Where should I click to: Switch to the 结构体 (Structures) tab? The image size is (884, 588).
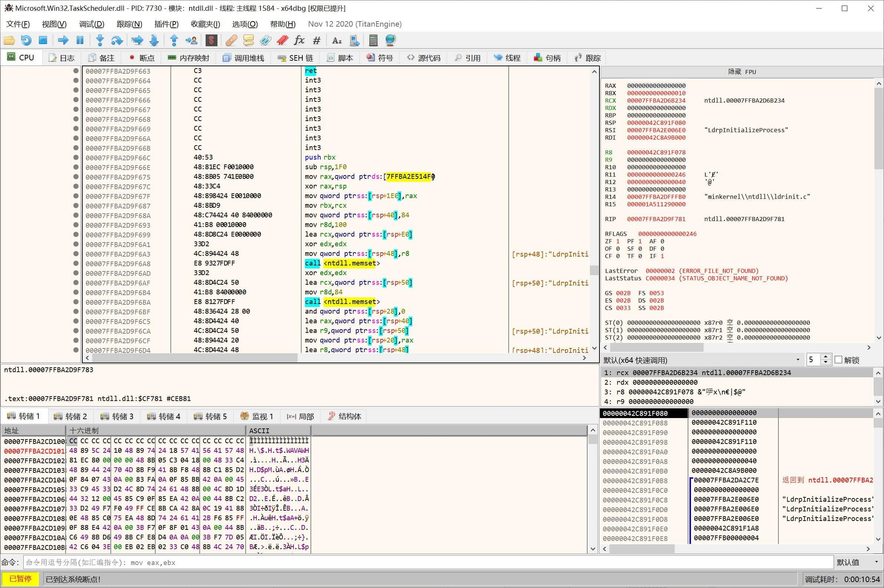click(x=348, y=416)
